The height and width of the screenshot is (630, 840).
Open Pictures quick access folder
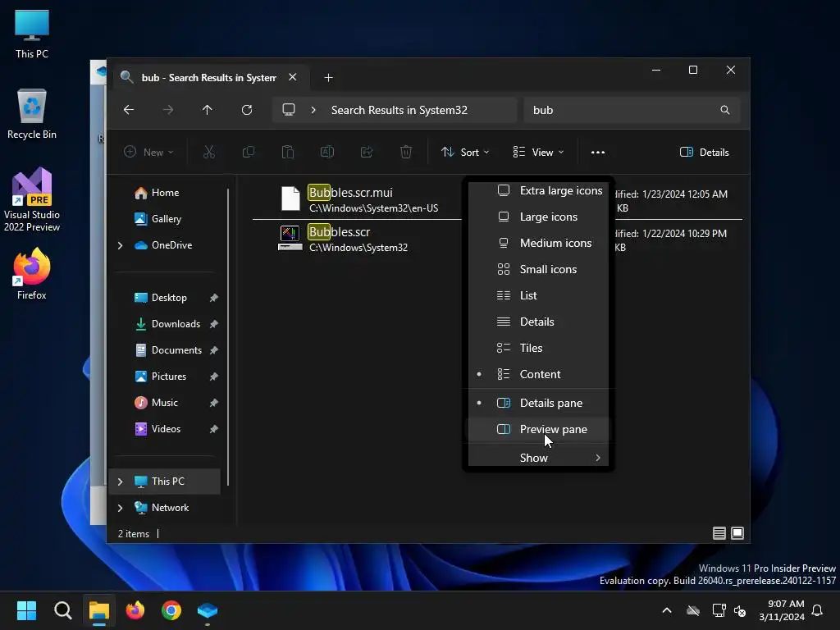point(165,376)
